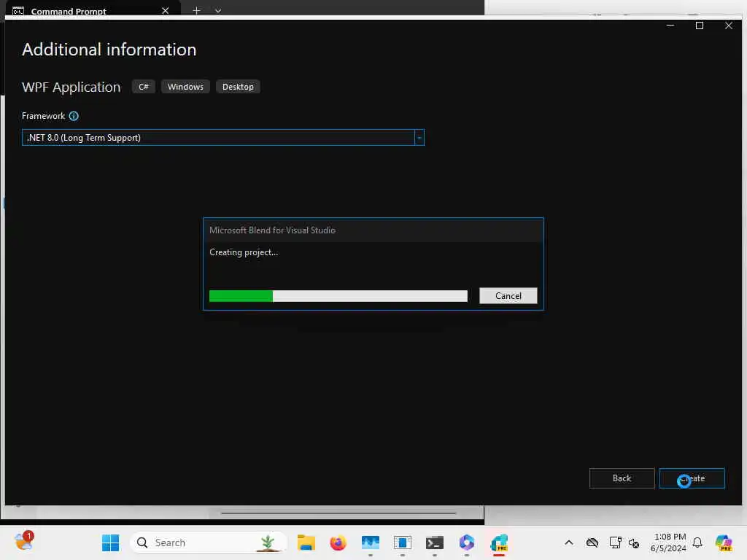The image size is (747, 560).
Task: Click the Desktop tag
Action: click(238, 87)
